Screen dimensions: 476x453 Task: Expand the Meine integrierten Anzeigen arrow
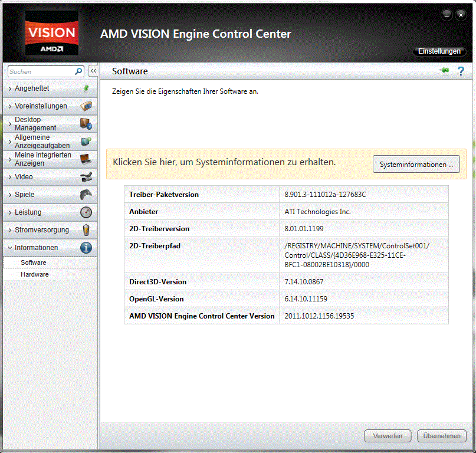click(10, 159)
